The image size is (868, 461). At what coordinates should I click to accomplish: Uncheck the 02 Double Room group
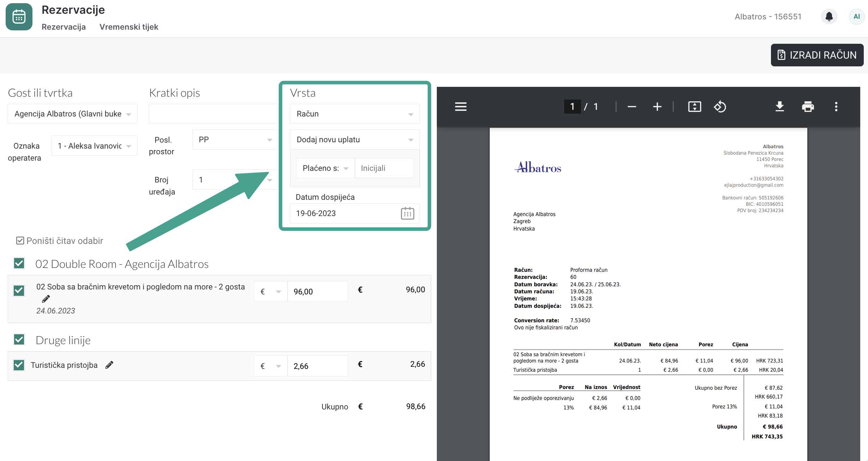[19, 263]
